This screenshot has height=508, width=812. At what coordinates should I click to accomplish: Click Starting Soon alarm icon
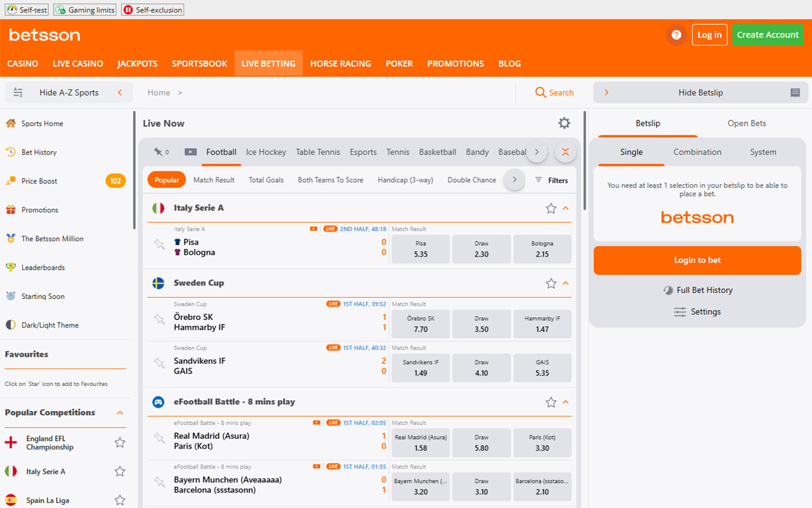11,296
